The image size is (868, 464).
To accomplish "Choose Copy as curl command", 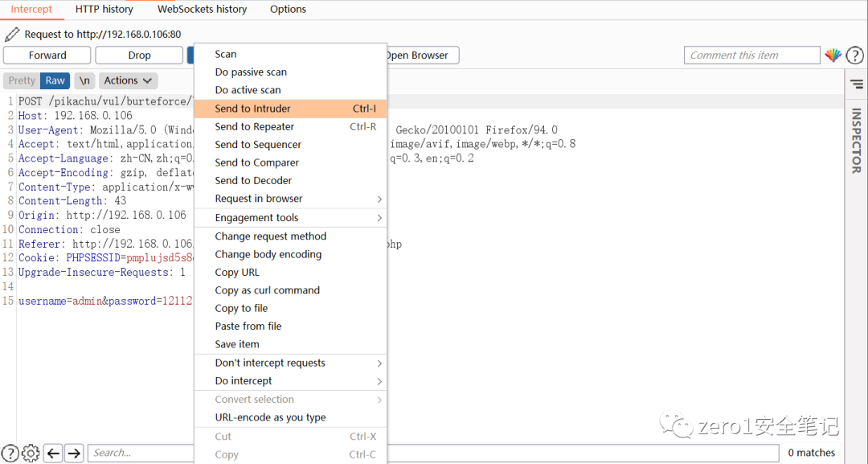I will click(x=290, y=290).
